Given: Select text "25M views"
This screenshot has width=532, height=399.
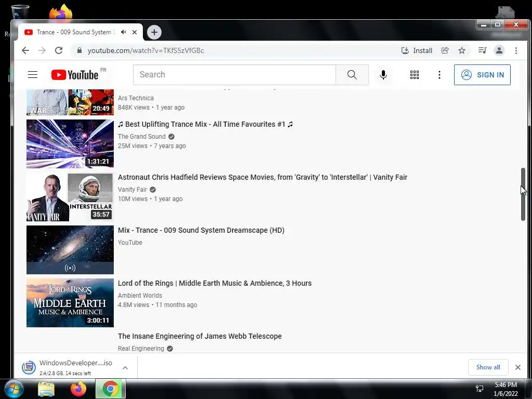Looking at the screenshot, I should 132,146.
